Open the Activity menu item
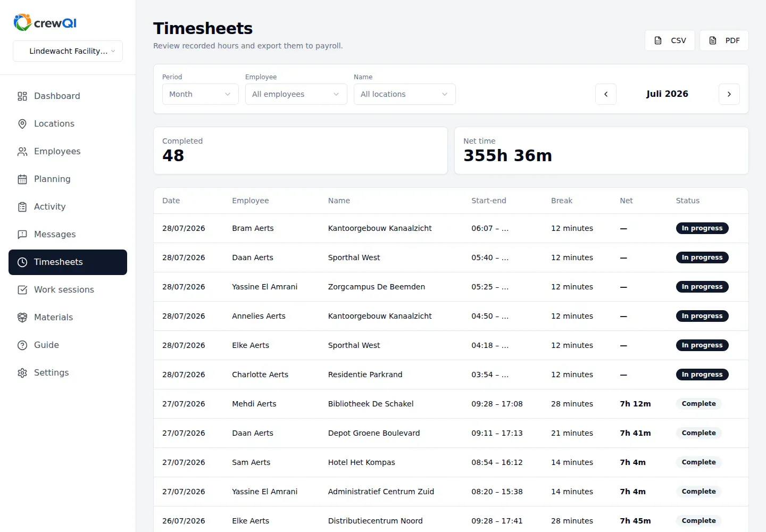The image size is (766, 532). coord(68,207)
